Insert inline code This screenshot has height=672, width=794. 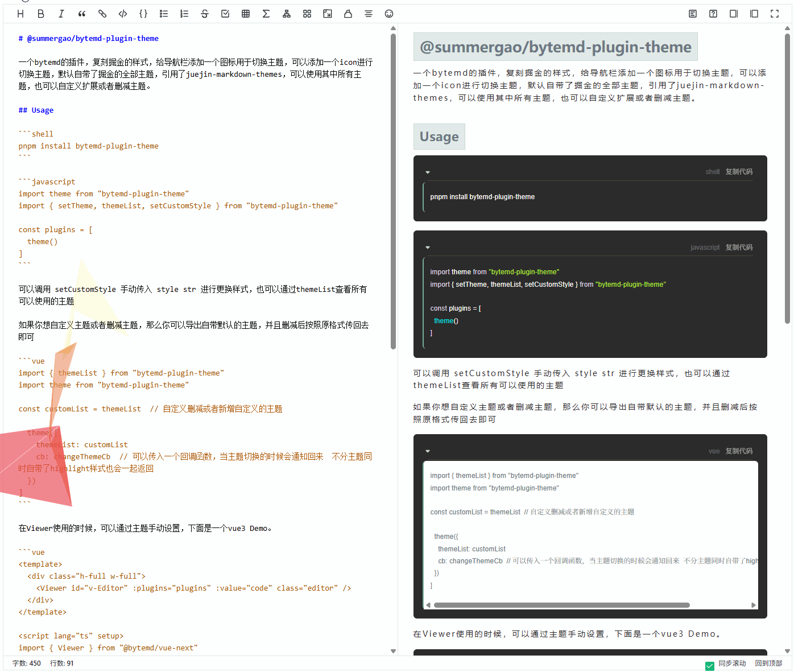(x=123, y=14)
